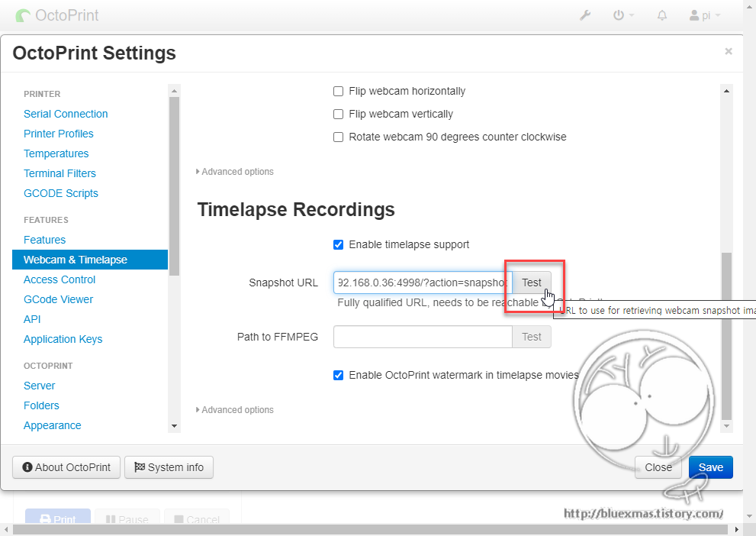Click the settings content scrollbar thumb
The height and width of the screenshot is (536, 756).
pos(726,336)
